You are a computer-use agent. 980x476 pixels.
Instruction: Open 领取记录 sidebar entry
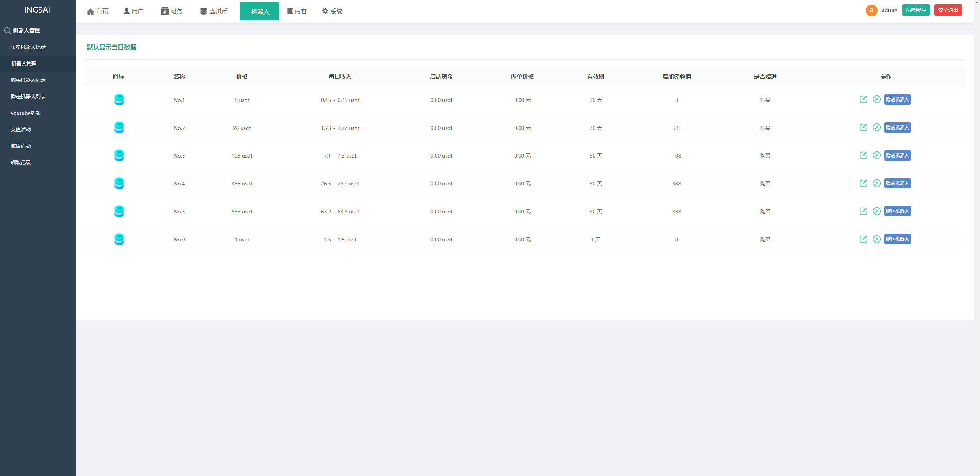coord(21,162)
